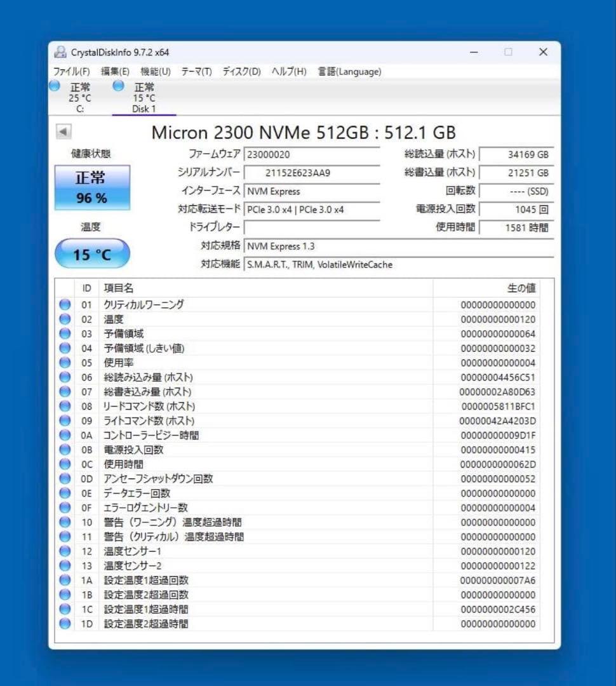Open the ディスク(D) menu
This screenshot has width=616, height=686.
(x=241, y=71)
